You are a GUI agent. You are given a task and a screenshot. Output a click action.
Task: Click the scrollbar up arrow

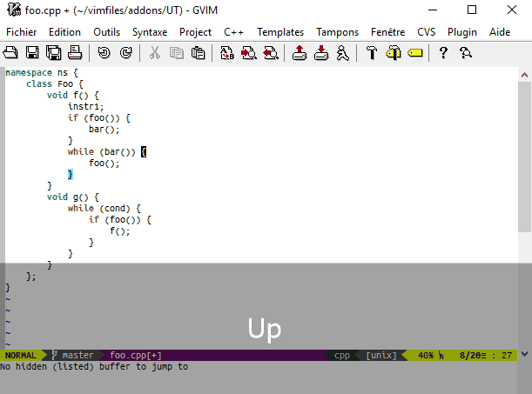pos(524,75)
